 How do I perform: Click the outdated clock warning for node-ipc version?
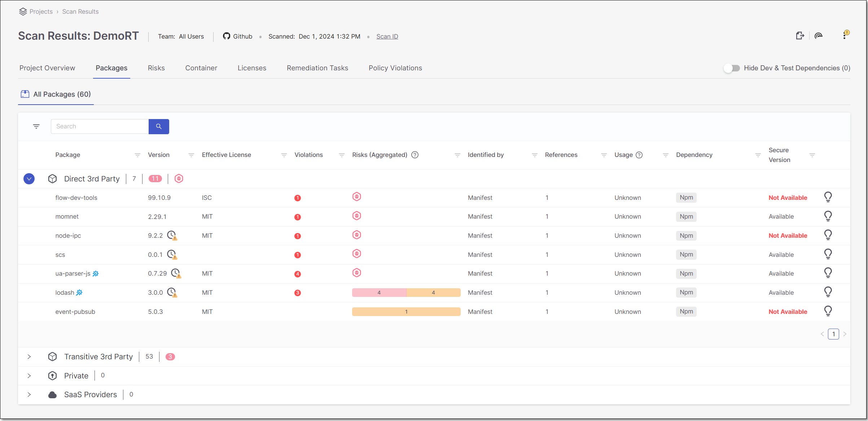tap(172, 236)
